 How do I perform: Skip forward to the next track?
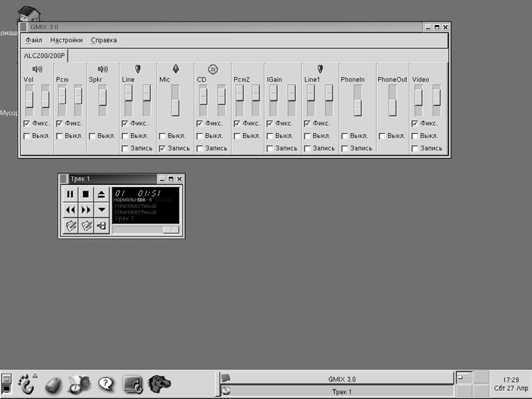(x=86, y=210)
